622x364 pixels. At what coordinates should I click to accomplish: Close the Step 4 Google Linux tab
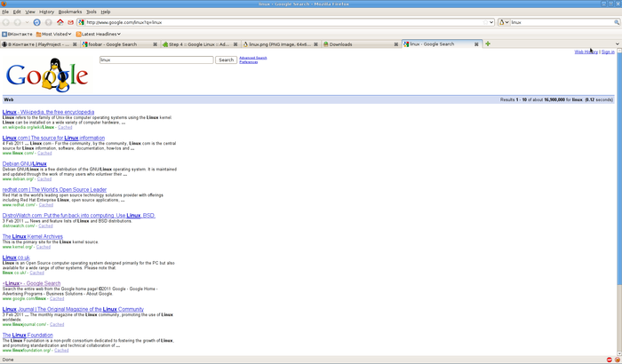click(x=235, y=44)
